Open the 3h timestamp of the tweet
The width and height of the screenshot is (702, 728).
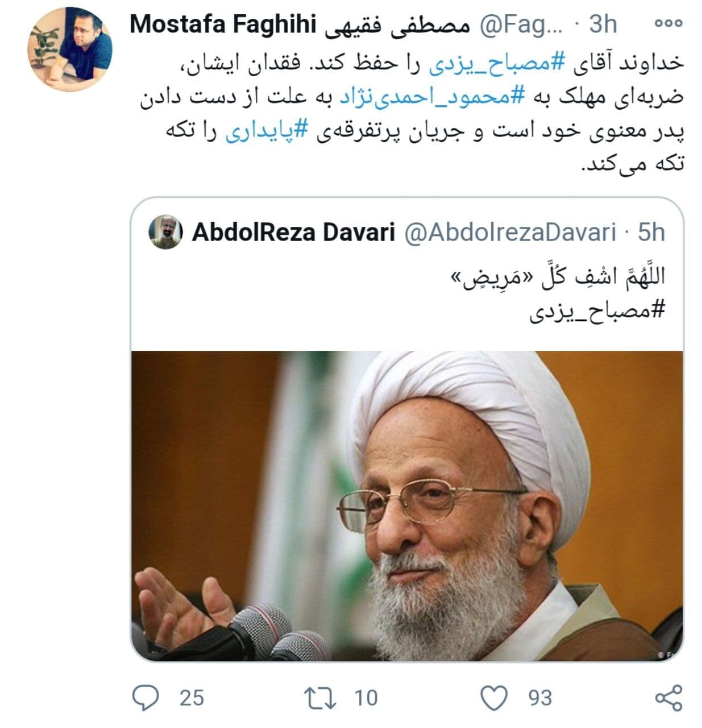602,24
